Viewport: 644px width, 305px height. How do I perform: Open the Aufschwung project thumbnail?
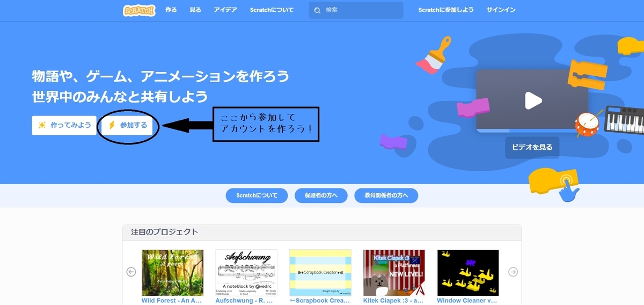246,273
